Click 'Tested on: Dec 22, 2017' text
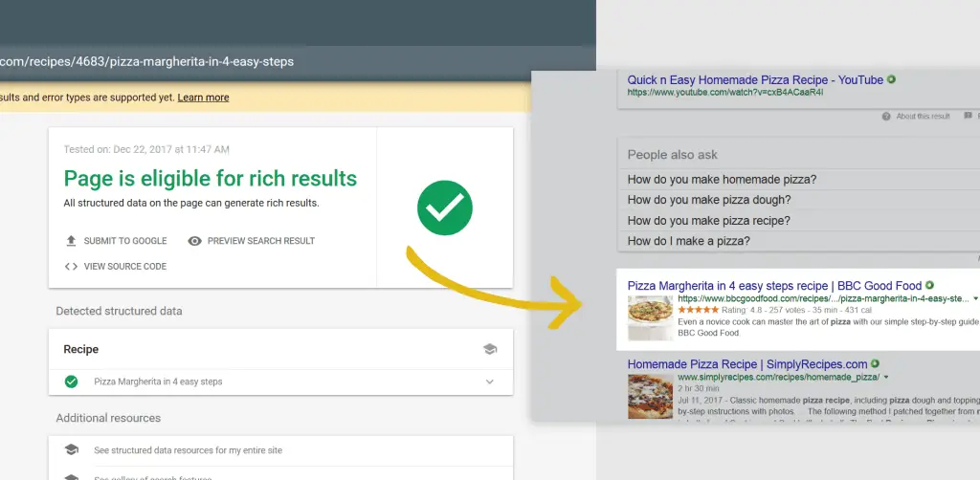 [146, 150]
